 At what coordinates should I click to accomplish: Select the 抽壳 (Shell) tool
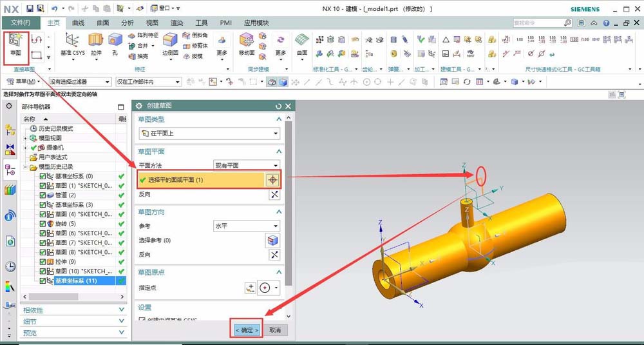139,56
